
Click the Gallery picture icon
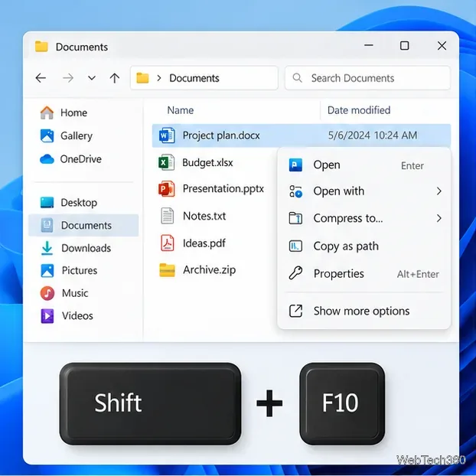(x=47, y=135)
